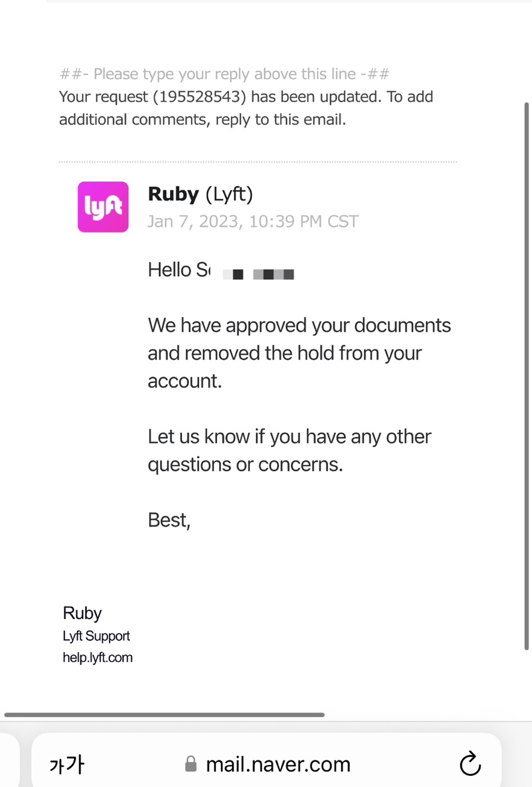Tap the 'Let us know' paragraph
532x787 pixels.
click(290, 450)
